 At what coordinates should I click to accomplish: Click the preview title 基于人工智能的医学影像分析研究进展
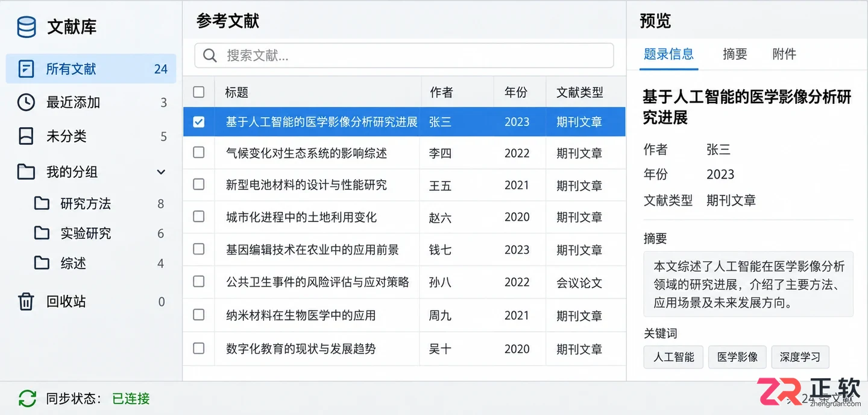[747, 107]
